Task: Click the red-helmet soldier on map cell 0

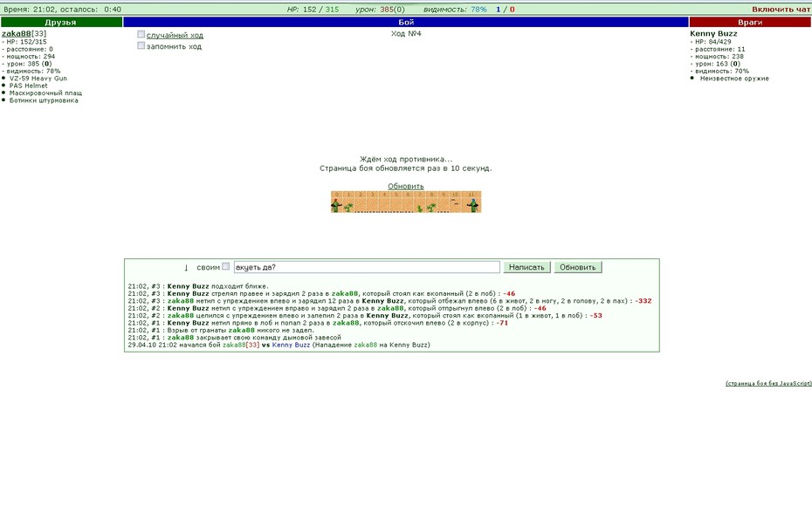Action: click(x=337, y=205)
